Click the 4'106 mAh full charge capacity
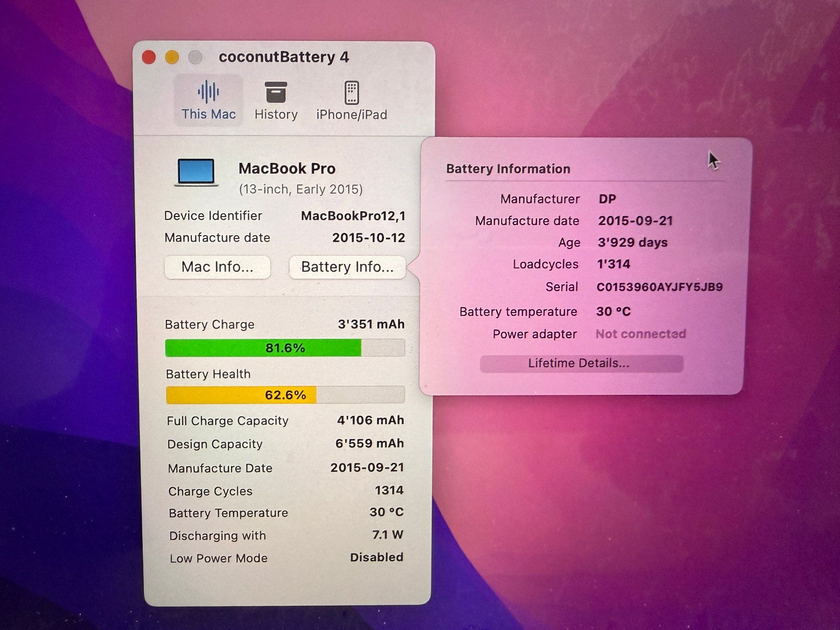Viewport: 840px width, 630px height. pyautogui.click(x=371, y=420)
